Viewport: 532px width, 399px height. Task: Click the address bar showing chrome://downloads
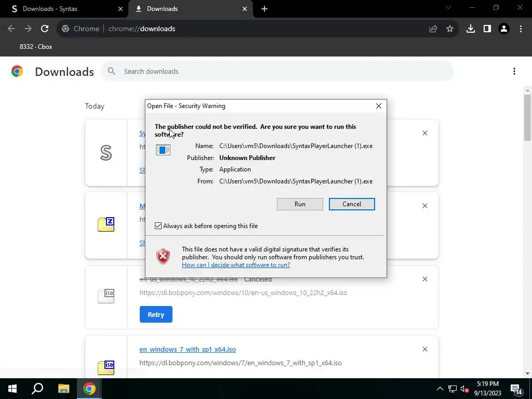pos(258,29)
